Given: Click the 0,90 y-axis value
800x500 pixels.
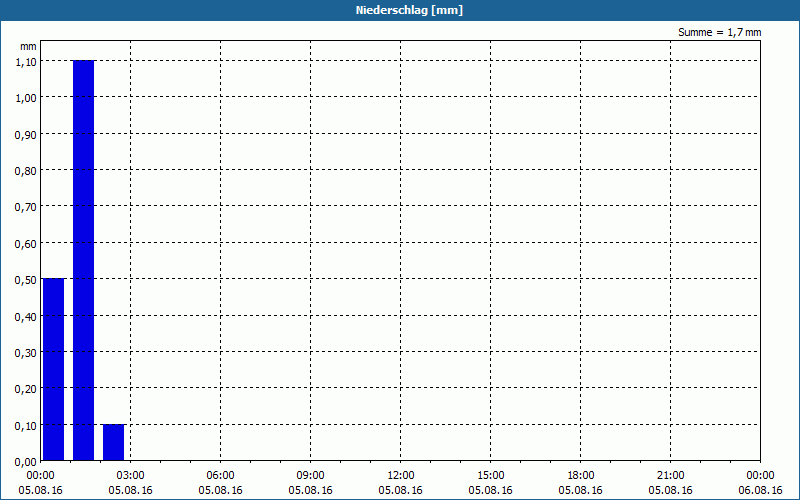Looking at the screenshot, I should (x=26, y=135).
